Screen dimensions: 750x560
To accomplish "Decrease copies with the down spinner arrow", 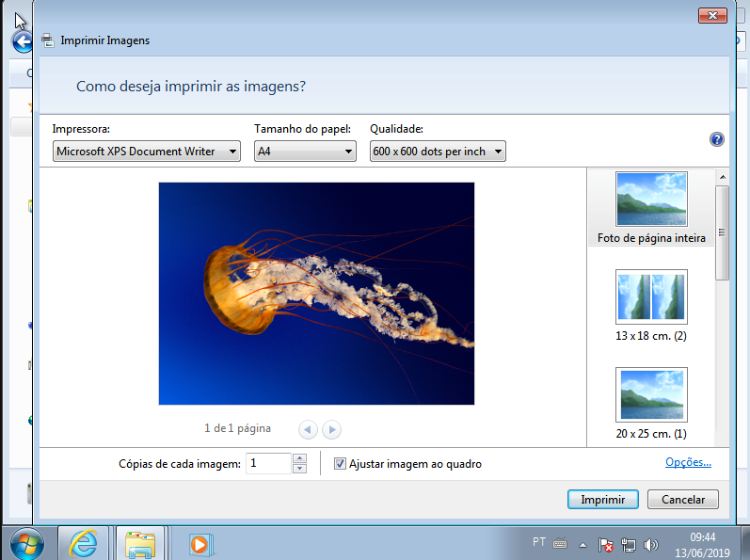I will [299, 469].
